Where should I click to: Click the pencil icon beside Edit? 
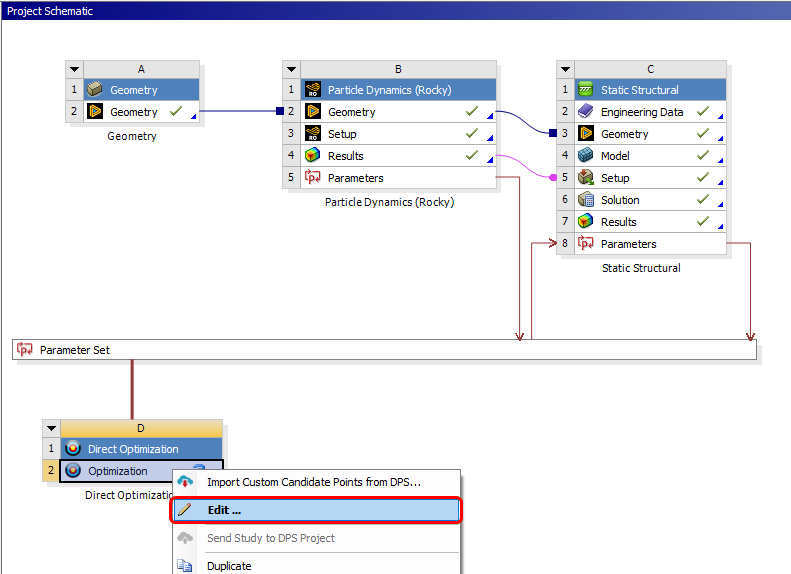(185, 510)
